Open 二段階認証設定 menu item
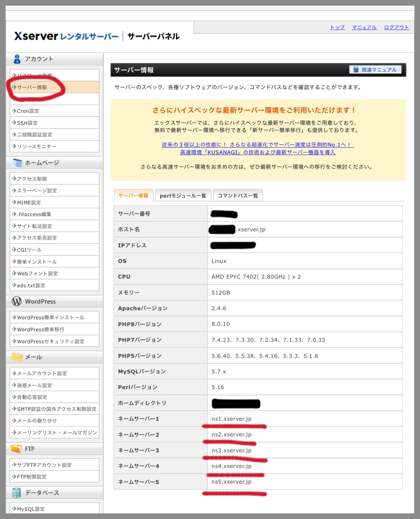 [x=55, y=135]
